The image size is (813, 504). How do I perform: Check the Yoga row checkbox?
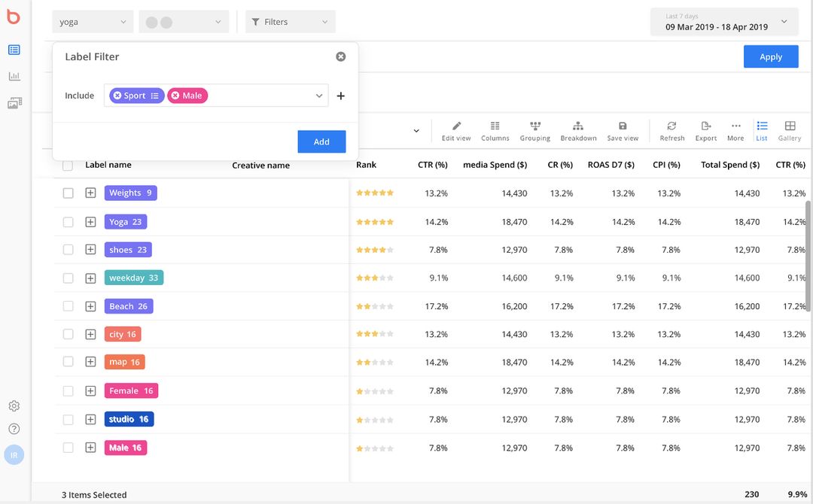tap(68, 222)
